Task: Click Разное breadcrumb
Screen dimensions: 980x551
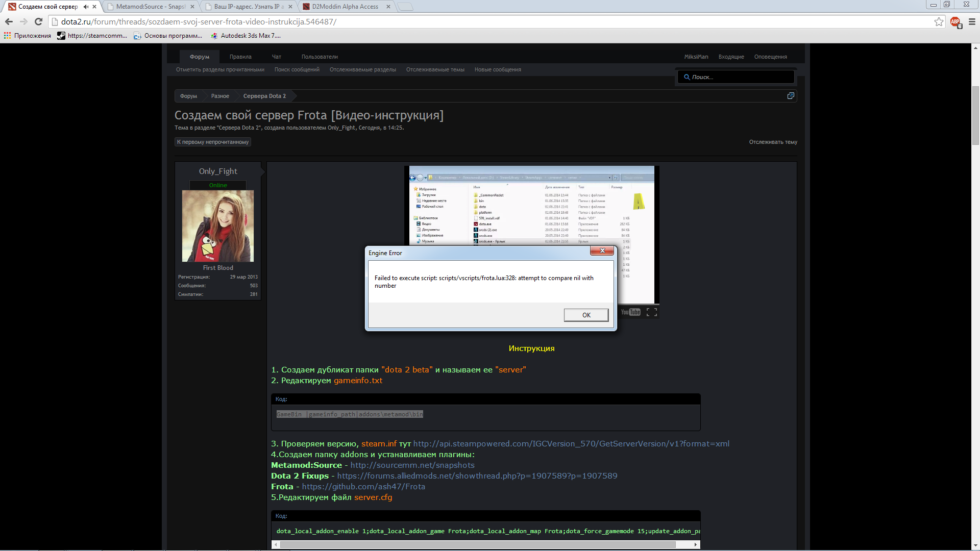Action: (220, 96)
